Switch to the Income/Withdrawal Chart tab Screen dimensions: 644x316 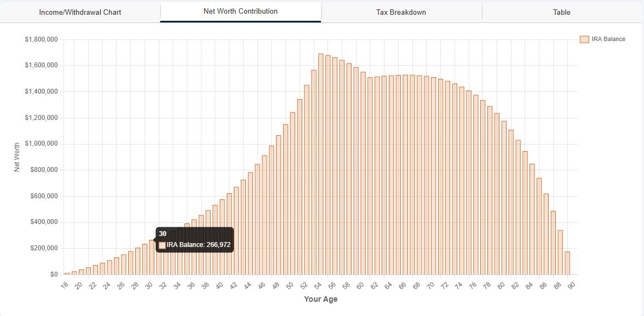[x=80, y=12]
